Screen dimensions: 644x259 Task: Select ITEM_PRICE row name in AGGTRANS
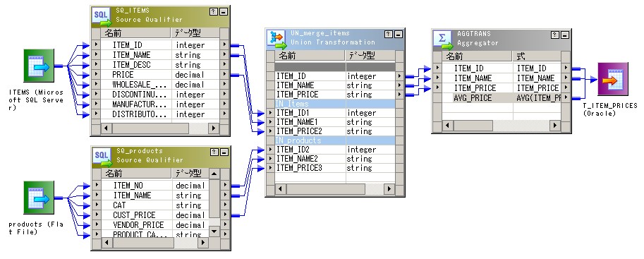tap(475, 88)
